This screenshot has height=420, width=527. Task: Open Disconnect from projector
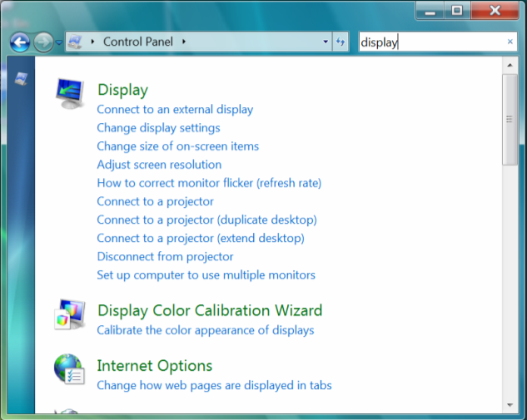(165, 257)
